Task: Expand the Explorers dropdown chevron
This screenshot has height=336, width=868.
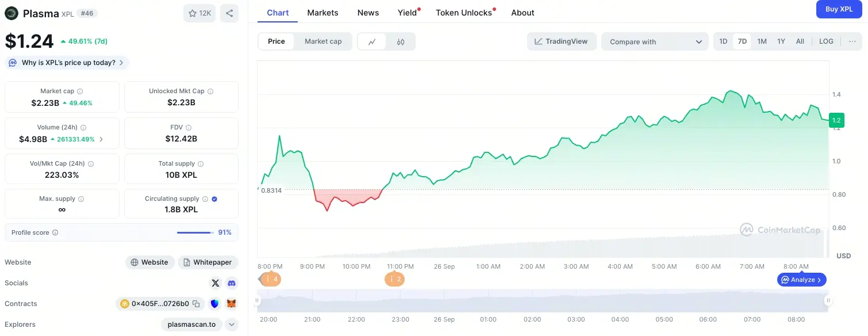Action: pyautogui.click(x=232, y=324)
